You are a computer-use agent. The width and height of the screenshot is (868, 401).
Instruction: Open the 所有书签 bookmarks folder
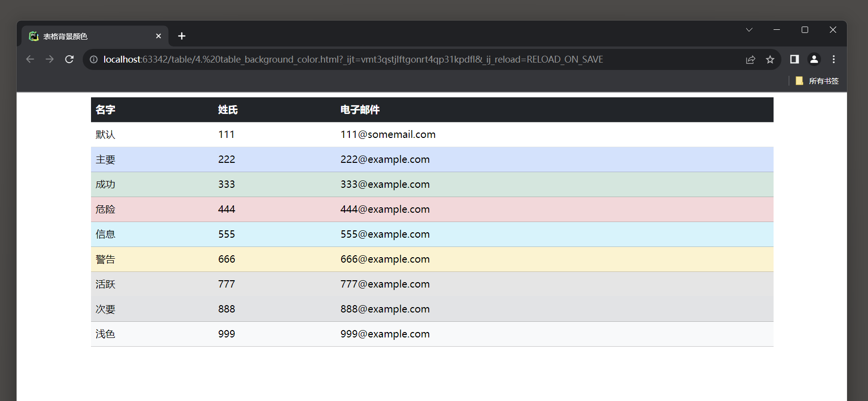tap(817, 81)
